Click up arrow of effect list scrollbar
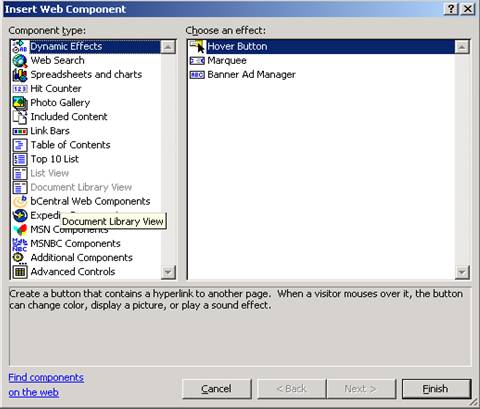The width and height of the screenshot is (480, 409). pyautogui.click(x=462, y=47)
